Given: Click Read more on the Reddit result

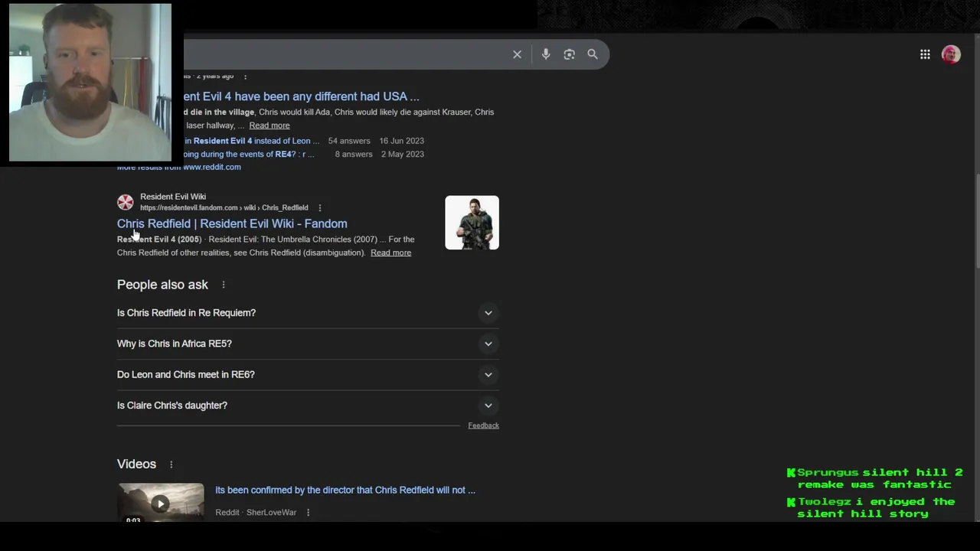Looking at the screenshot, I should coord(269,126).
